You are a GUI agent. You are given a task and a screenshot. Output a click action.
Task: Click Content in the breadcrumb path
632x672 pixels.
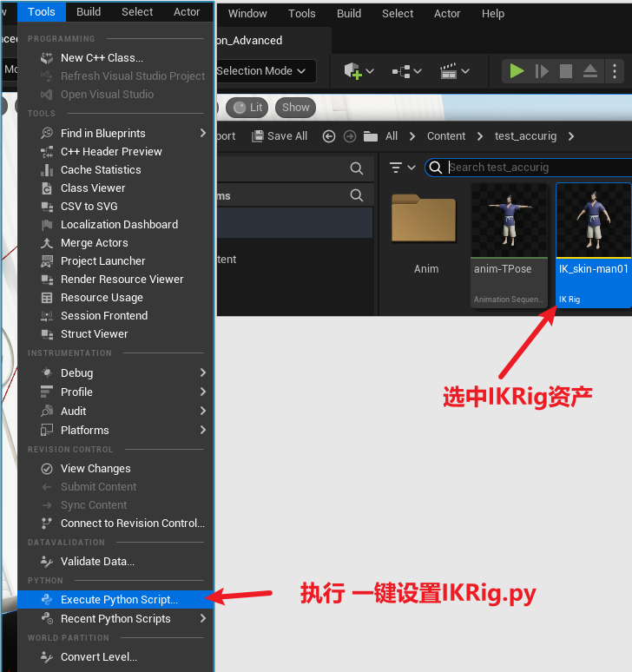tap(446, 136)
